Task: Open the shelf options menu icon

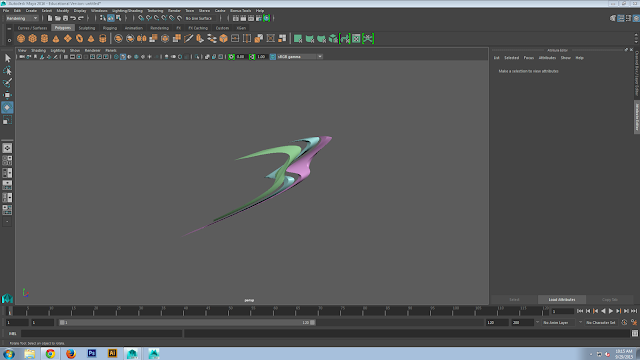Action: [x=9, y=40]
